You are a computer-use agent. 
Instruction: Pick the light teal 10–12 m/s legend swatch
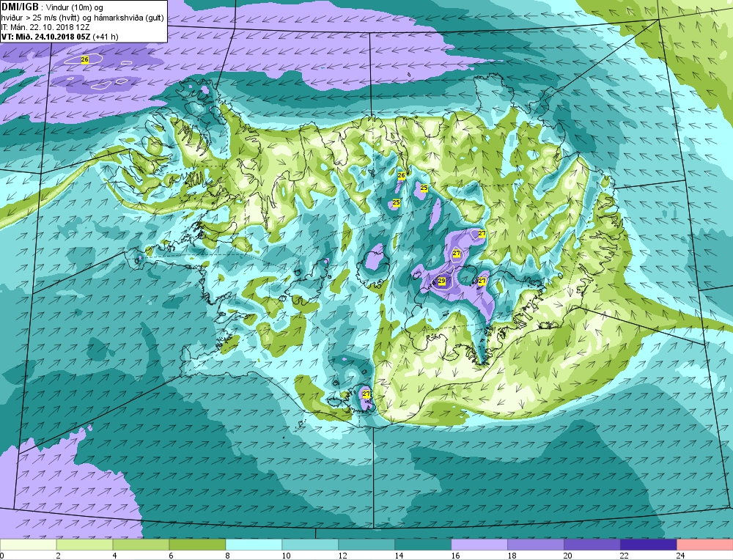click(x=310, y=545)
